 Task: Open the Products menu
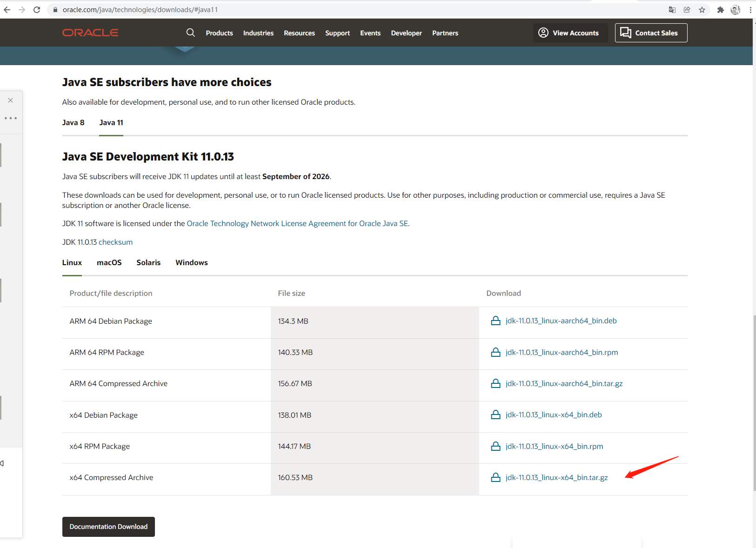pyautogui.click(x=220, y=33)
